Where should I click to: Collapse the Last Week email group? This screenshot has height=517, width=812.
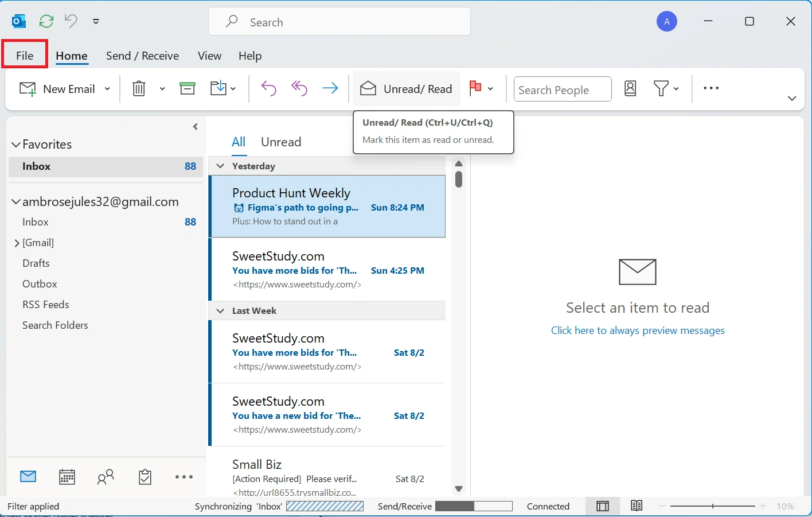(220, 311)
